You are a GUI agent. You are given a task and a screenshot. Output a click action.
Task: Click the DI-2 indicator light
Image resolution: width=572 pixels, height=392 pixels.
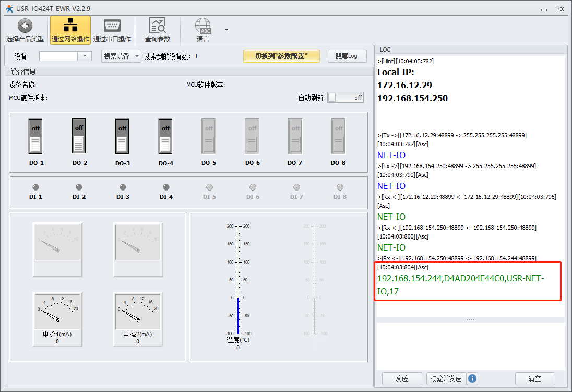(x=79, y=187)
